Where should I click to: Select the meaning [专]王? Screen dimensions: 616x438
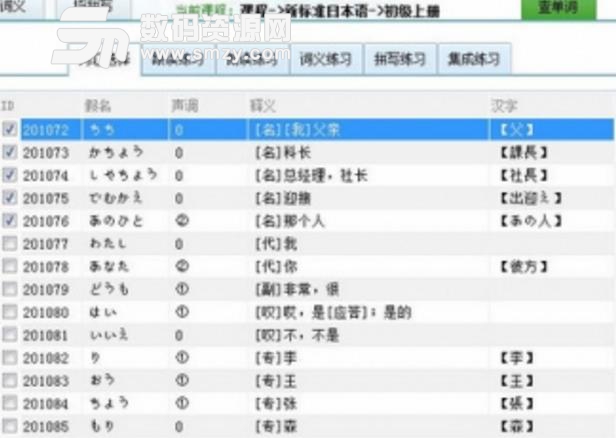(x=276, y=381)
